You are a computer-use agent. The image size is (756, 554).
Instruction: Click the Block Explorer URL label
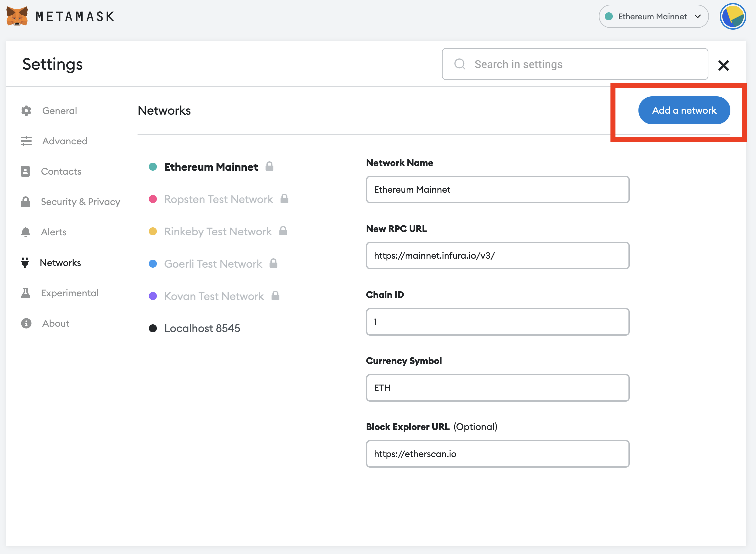point(408,427)
